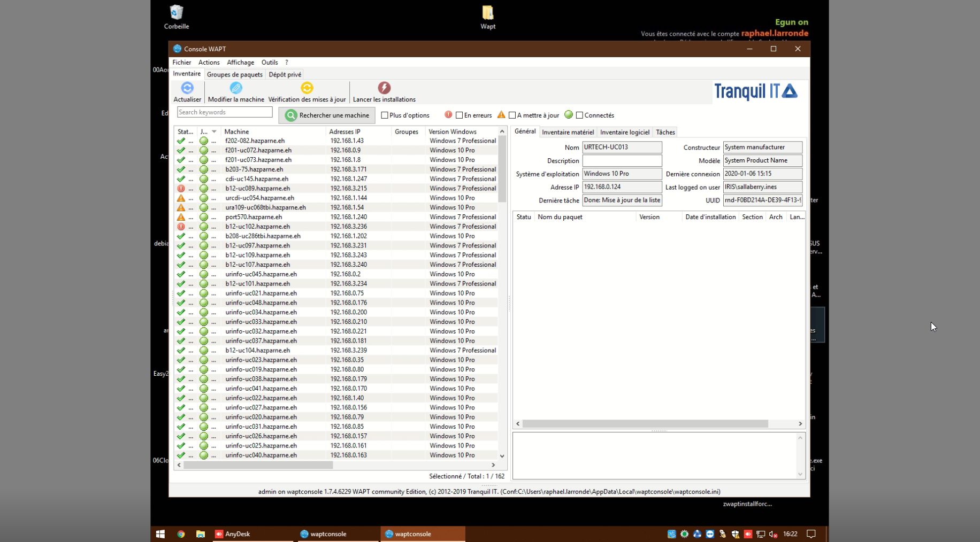Switch to the first waptconsole taskbar button
Image resolution: width=980 pixels, height=542 pixels.
tap(337, 534)
